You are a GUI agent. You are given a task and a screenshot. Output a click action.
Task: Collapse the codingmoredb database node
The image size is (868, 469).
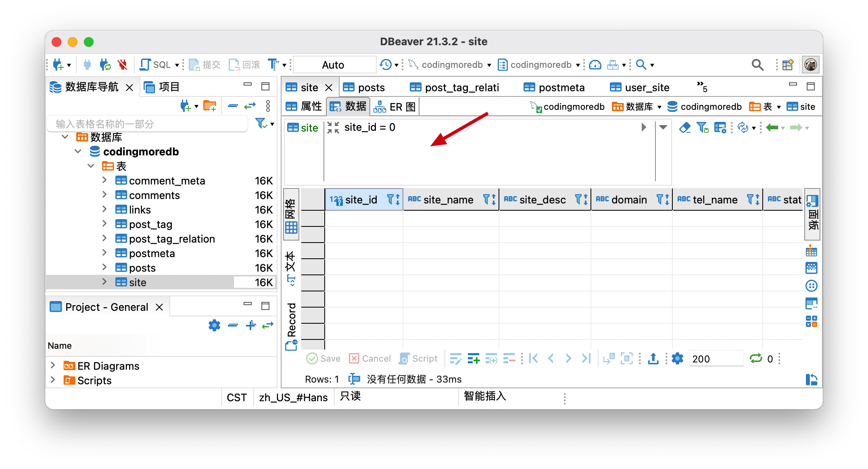coord(78,152)
